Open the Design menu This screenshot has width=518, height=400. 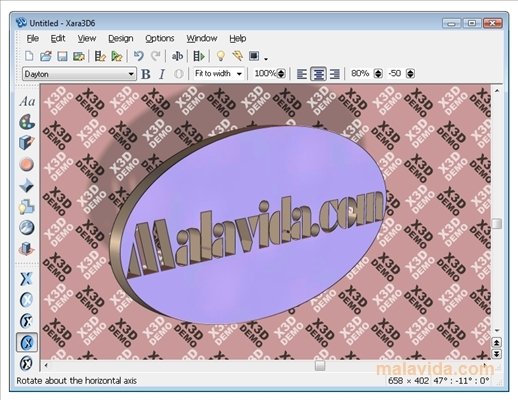[121, 39]
